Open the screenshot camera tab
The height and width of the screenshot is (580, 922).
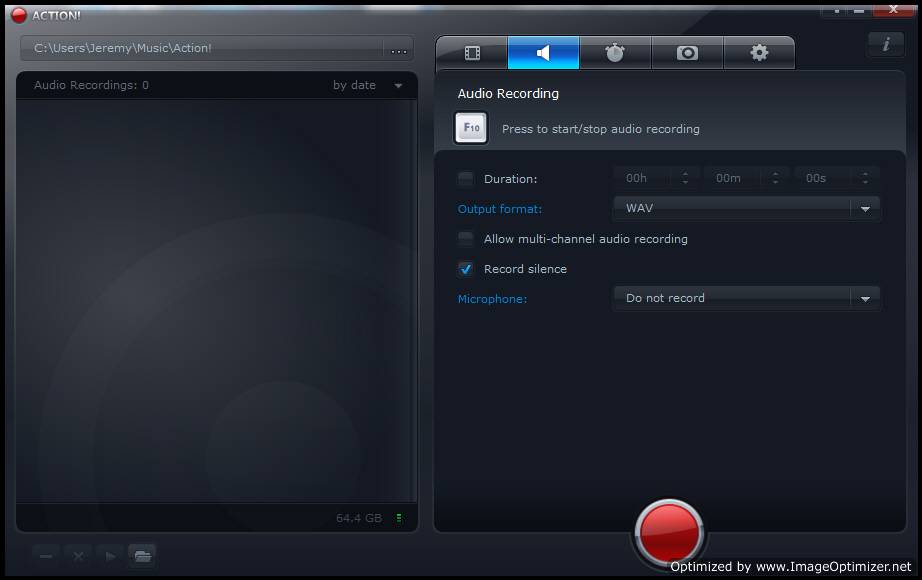coord(687,53)
